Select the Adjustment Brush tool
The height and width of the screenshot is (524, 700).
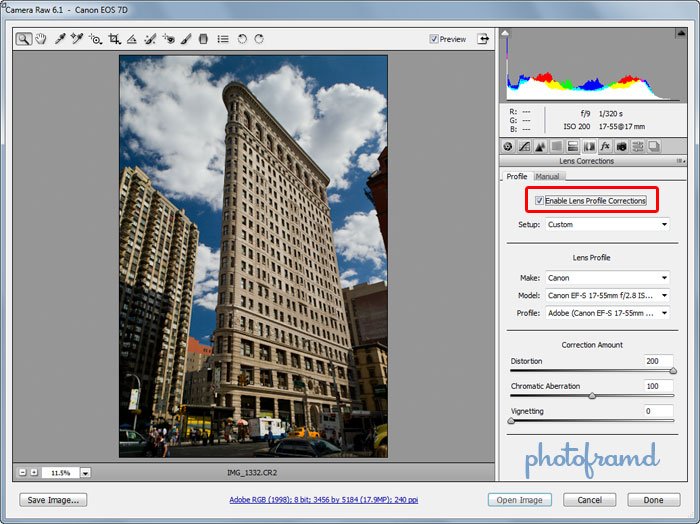pos(186,39)
